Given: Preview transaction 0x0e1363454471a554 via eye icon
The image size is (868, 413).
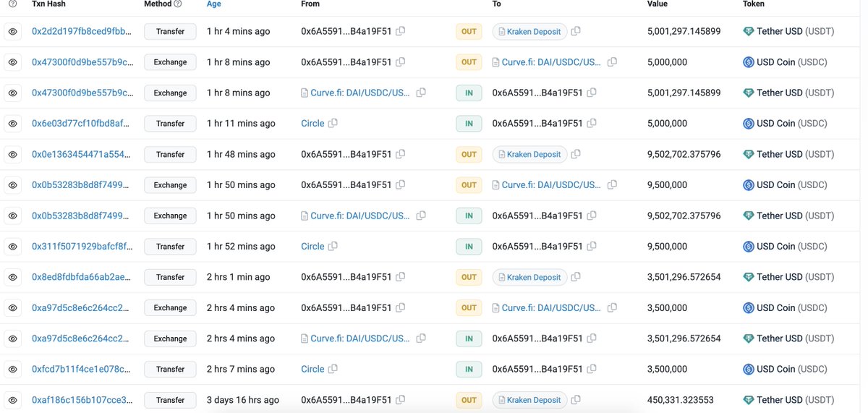Looking at the screenshot, I should [13, 155].
